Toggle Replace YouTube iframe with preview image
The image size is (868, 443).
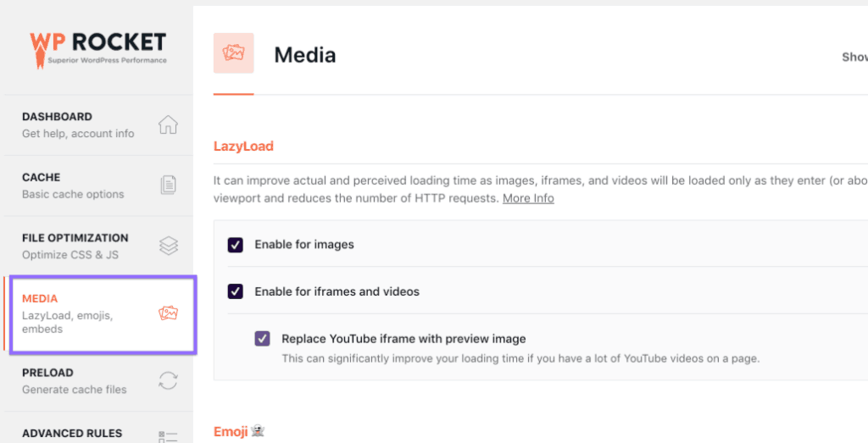click(x=263, y=339)
